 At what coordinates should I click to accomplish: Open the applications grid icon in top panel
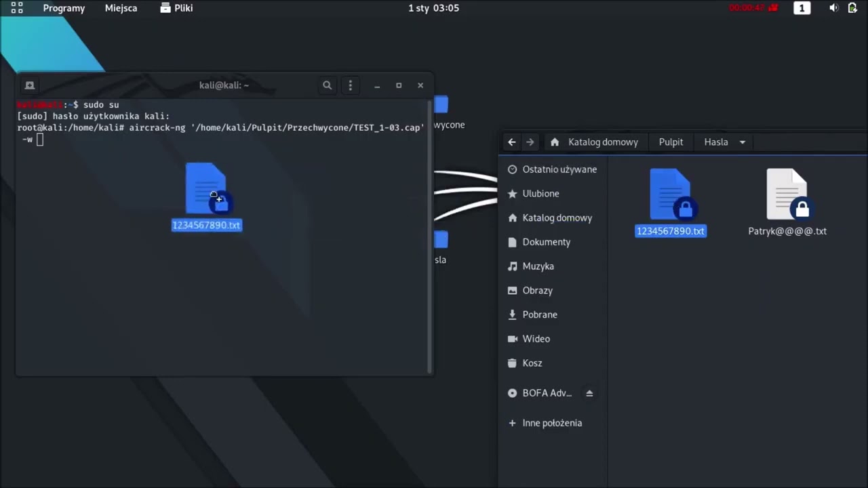coord(17,8)
